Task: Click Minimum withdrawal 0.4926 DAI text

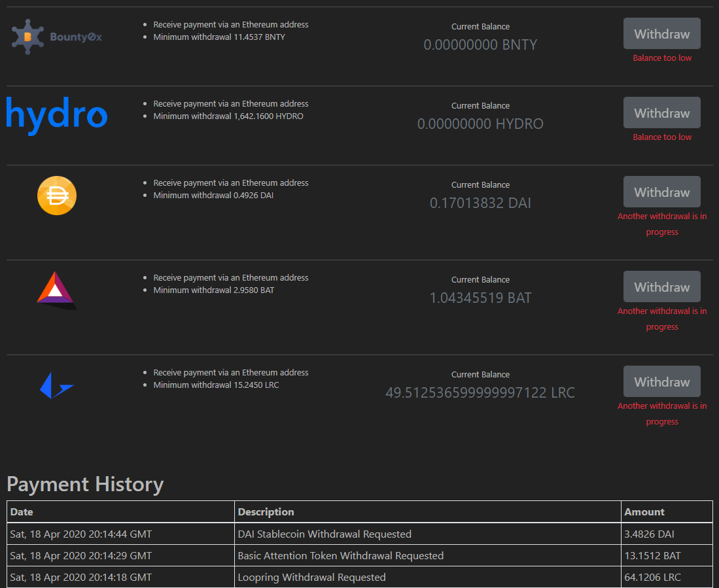Action: tap(213, 195)
